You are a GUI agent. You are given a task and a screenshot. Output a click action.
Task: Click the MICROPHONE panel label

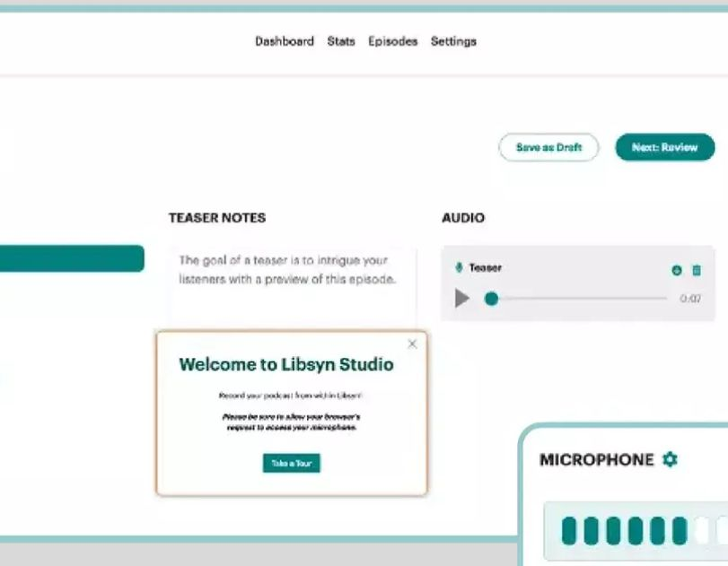pos(597,460)
